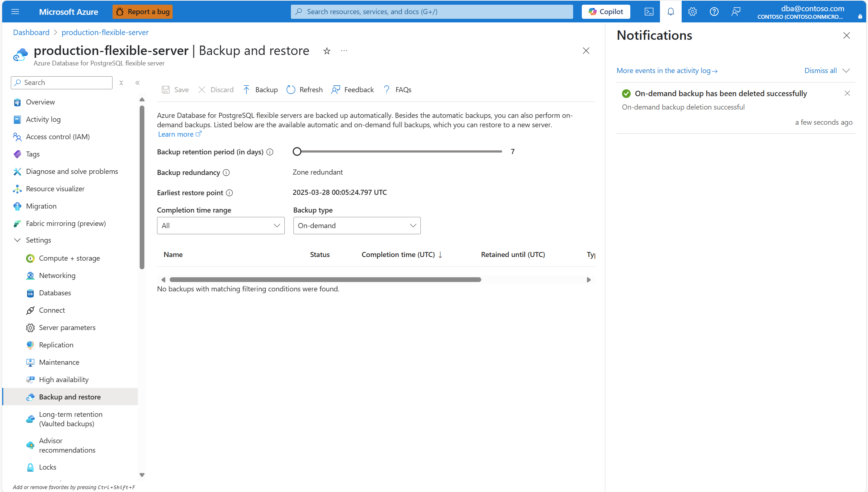Open portal settings gear icon

[692, 12]
